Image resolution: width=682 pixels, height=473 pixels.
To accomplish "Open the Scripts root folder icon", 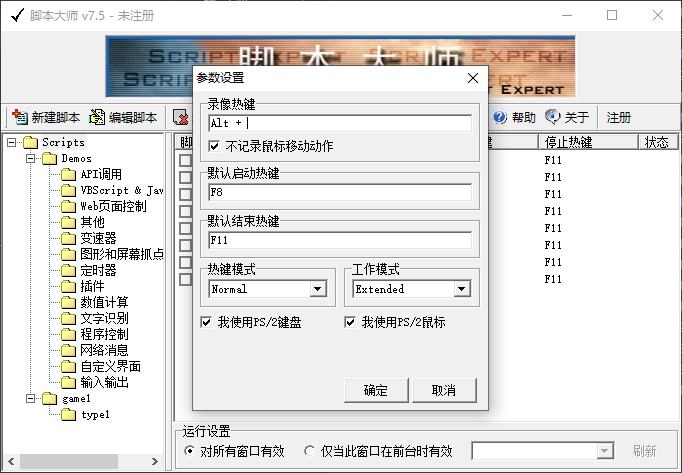I will click(30, 142).
